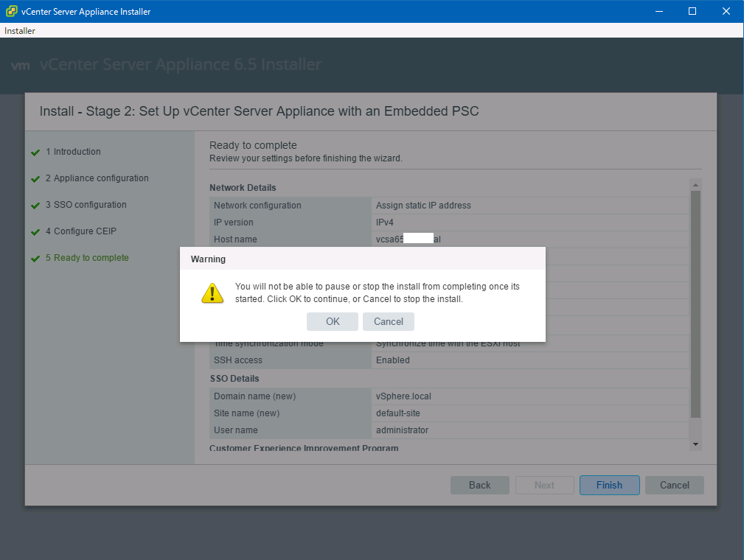Click the SSH access 'Enabled' value

(x=393, y=360)
